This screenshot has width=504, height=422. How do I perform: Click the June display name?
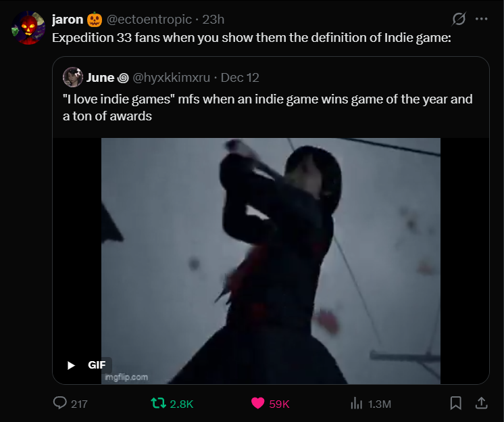100,78
